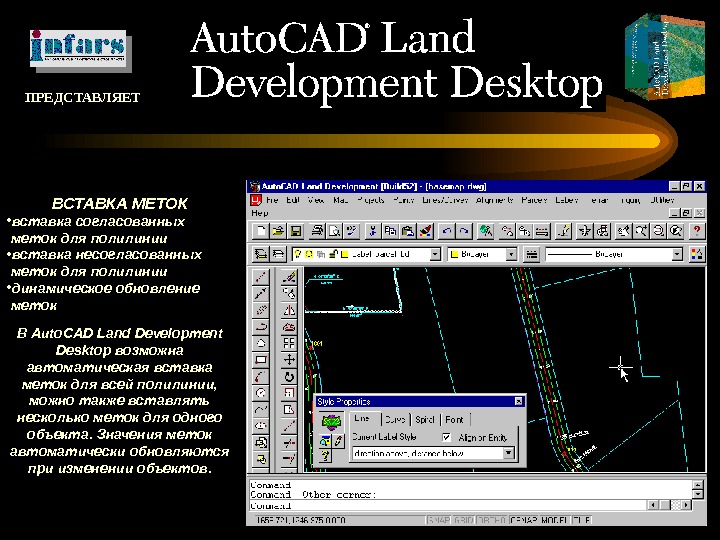Image resolution: width=720 pixels, height=540 pixels.
Task: Save drawing with the floppy disk icon
Action: [x=295, y=231]
